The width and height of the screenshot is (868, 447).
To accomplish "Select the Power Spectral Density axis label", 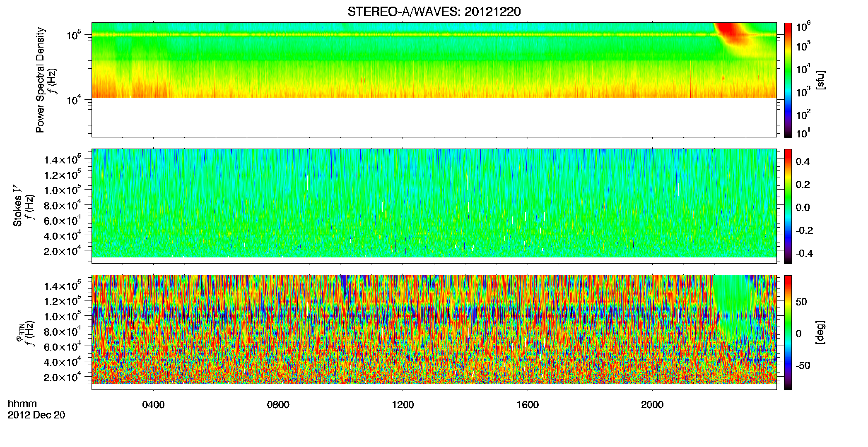I will coord(40,80).
